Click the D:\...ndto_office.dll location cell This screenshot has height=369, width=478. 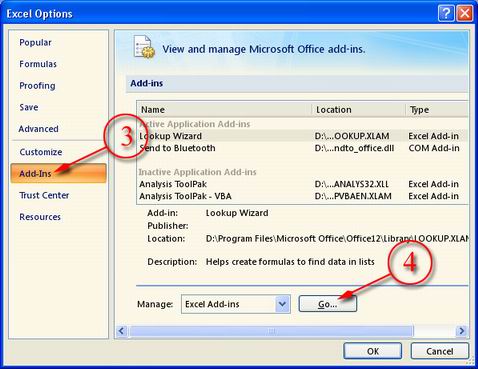pos(354,148)
